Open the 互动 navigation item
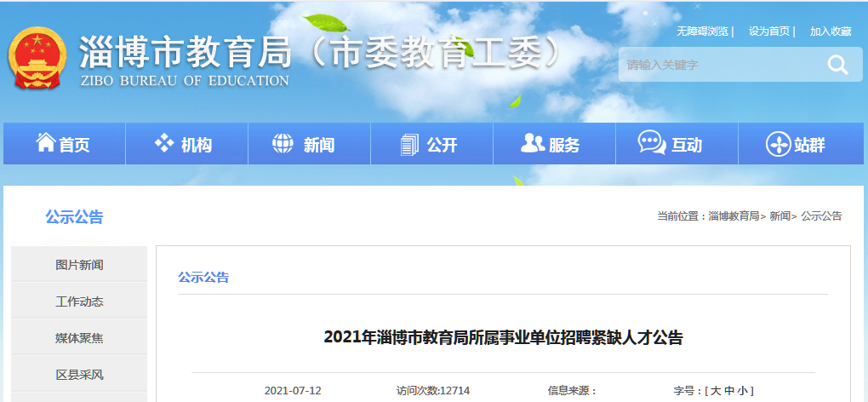 click(x=677, y=143)
